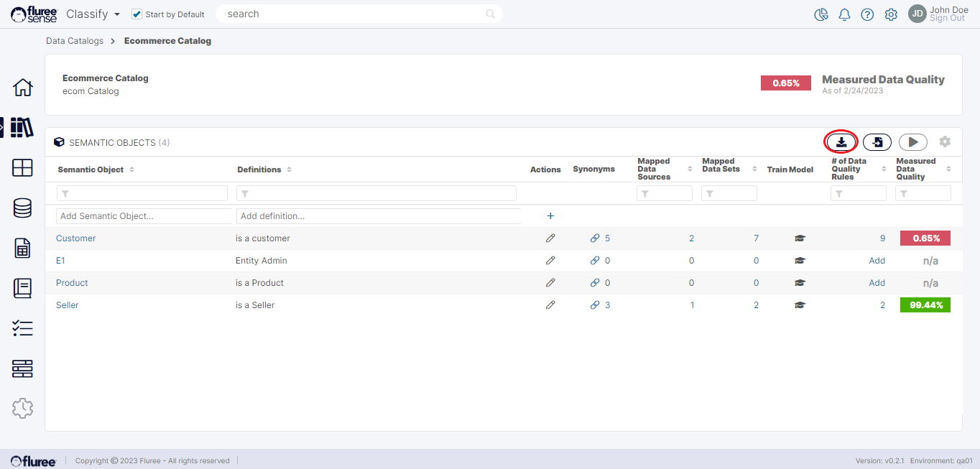The image size is (980, 469).
Task: Open the Customer semantic object link
Action: (75, 238)
